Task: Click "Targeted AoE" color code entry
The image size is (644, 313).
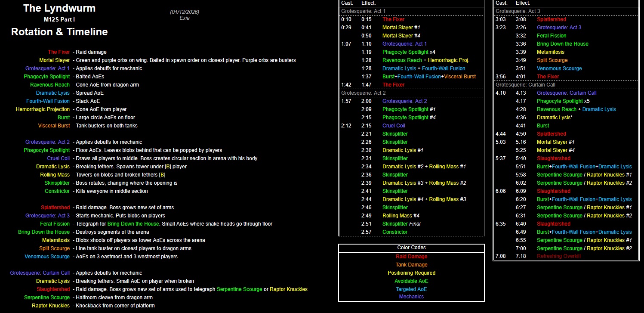Action: (x=411, y=289)
